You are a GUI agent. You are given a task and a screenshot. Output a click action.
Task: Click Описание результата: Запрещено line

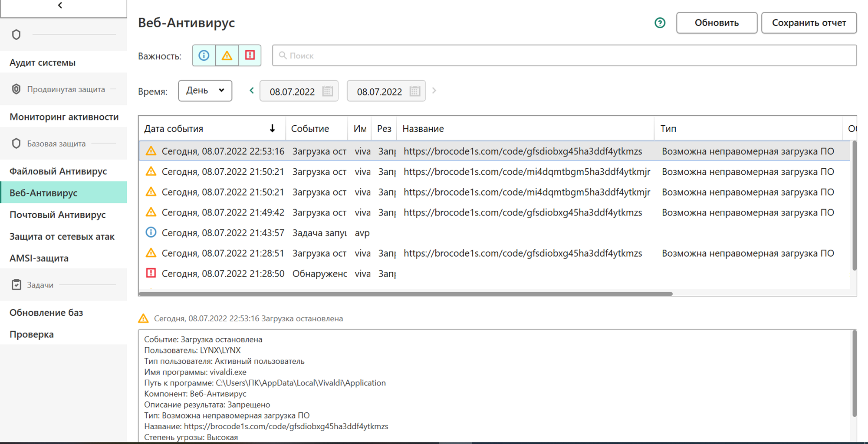207,405
